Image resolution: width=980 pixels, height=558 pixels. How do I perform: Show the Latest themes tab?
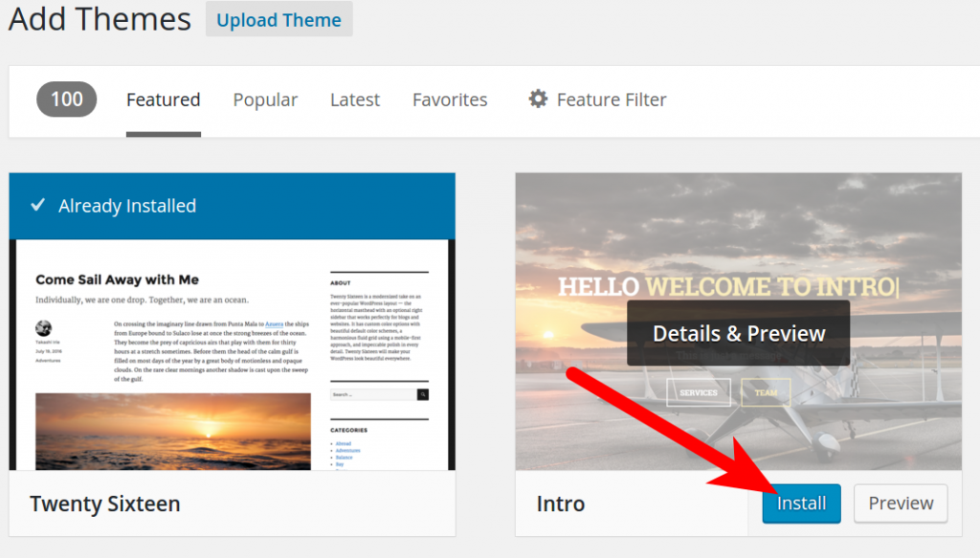355,100
